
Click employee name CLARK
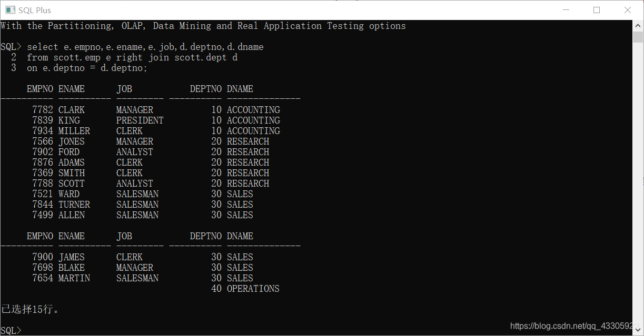72,110
